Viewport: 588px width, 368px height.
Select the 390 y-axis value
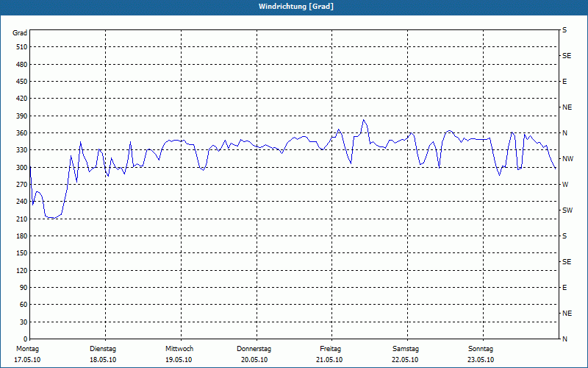(x=22, y=116)
